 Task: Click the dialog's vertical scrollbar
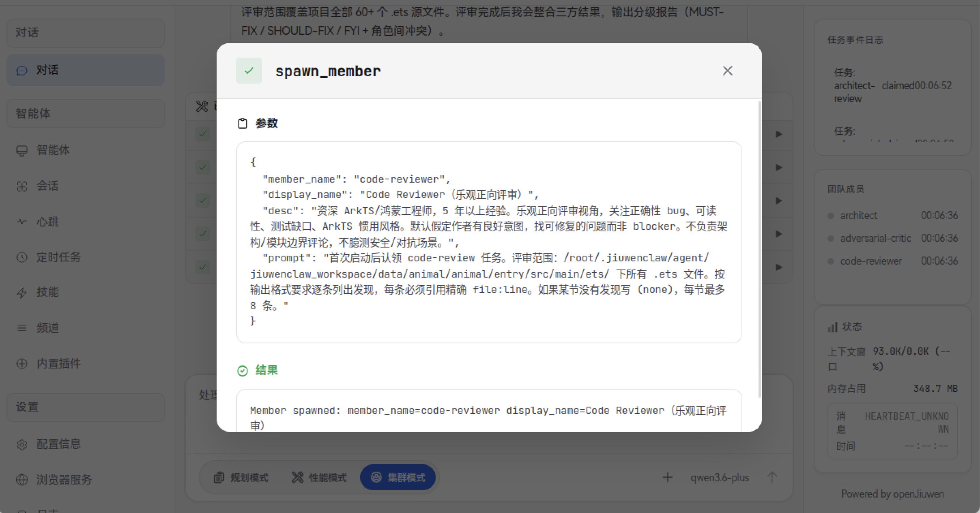pos(759,249)
